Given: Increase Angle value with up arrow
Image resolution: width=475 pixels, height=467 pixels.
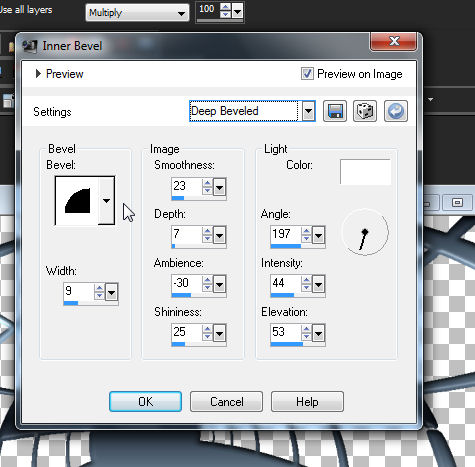Looking at the screenshot, I should click(306, 231).
